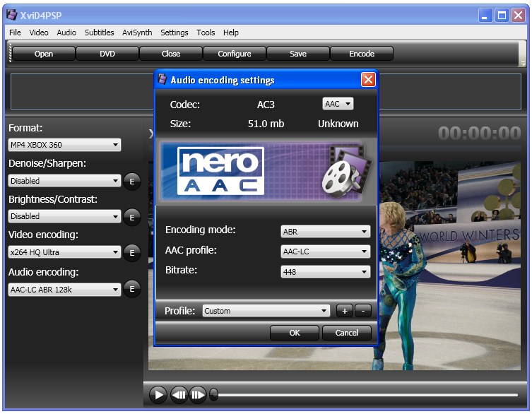Viewport: 532px width, 414px height.
Task: Click the seek bar track in the player
Action: pyautogui.click(x=368, y=395)
